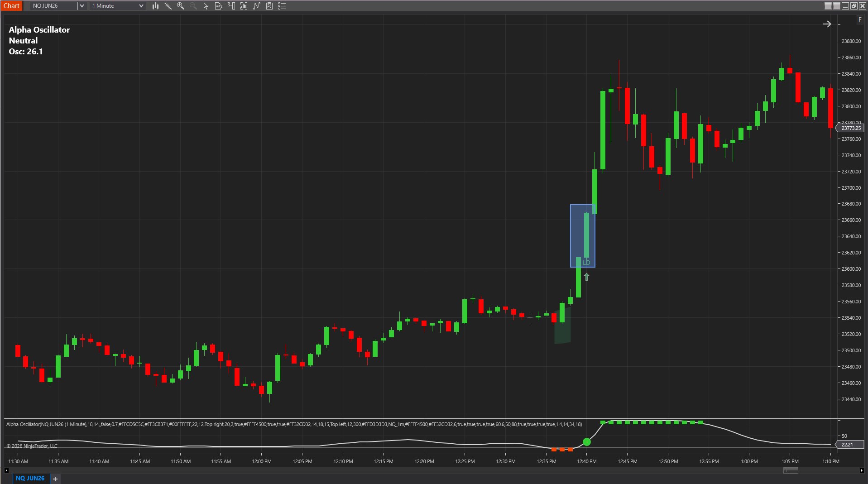
Task: Open the chart properties list icon
Action: coord(282,6)
